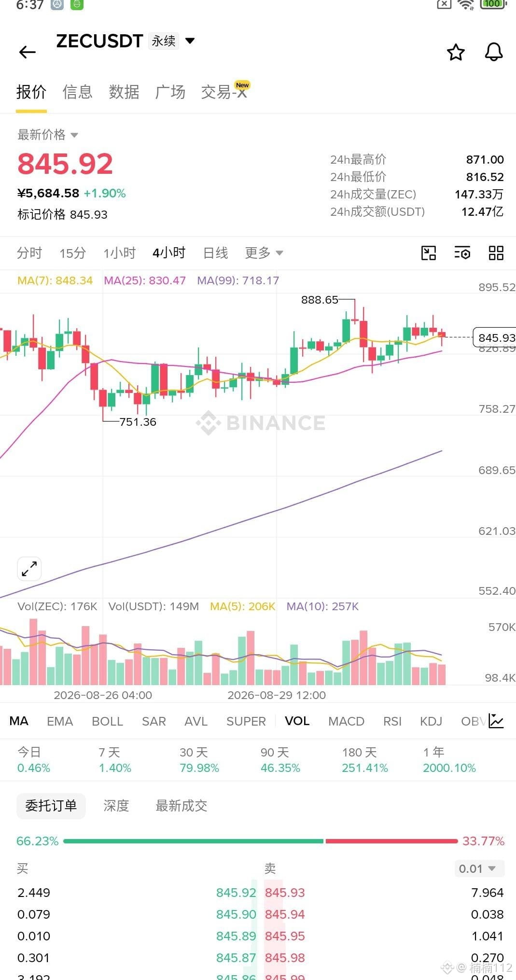
Task: Enable the MACD indicator
Action: coord(346,721)
